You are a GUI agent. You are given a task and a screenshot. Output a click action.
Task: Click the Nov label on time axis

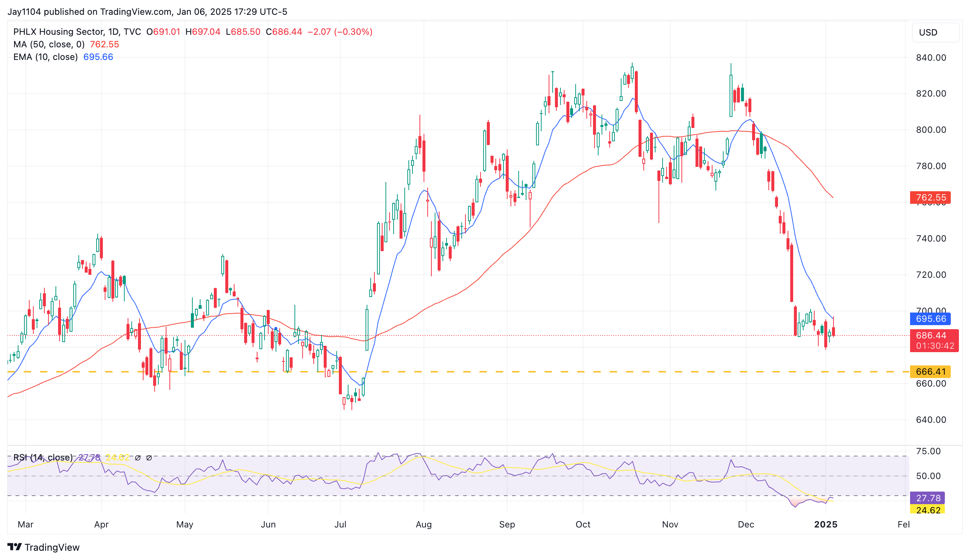[670, 524]
